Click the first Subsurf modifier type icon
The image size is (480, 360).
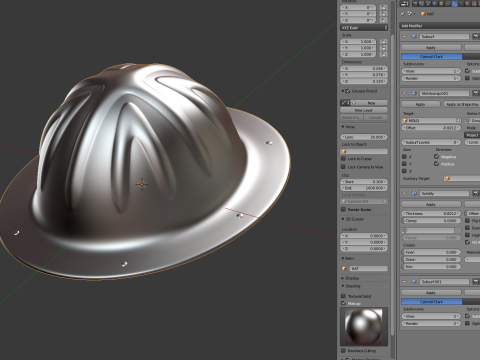tap(414, 36)
